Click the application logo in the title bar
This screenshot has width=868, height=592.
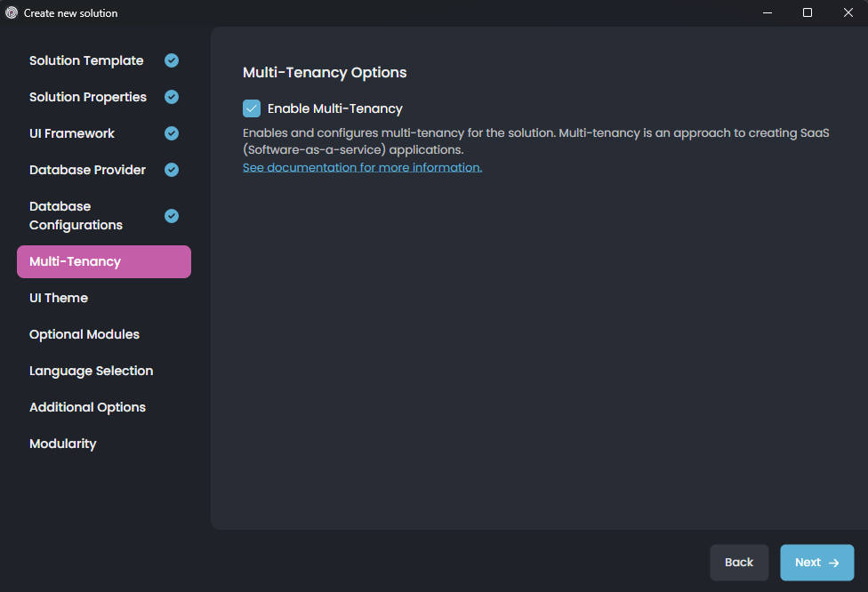click(11, 12)
